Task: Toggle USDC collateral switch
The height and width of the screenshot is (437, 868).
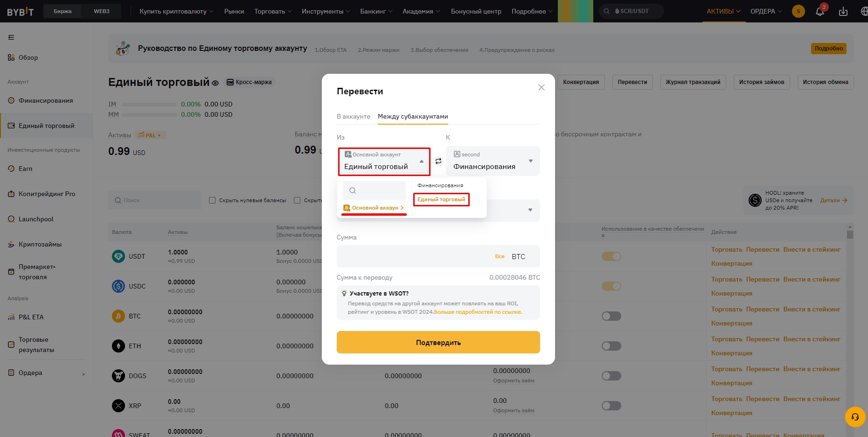Action: coord(611,286)
